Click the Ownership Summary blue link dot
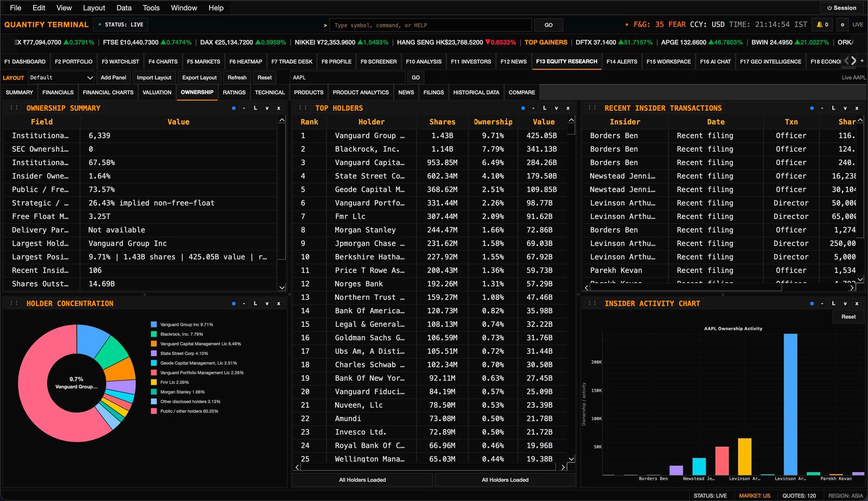This screenshot has height=501, width=868. (x=234, y=108)
